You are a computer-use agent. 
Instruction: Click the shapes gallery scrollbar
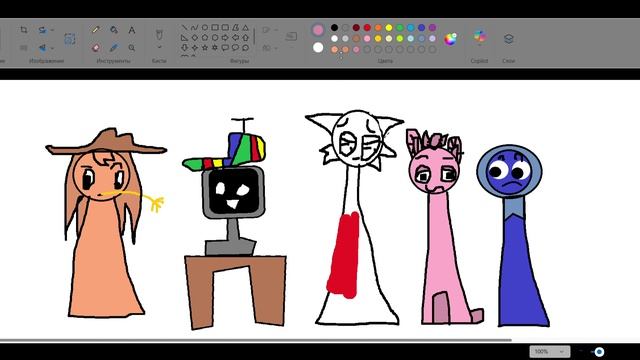pyautogui.click(x=254, y=36)
